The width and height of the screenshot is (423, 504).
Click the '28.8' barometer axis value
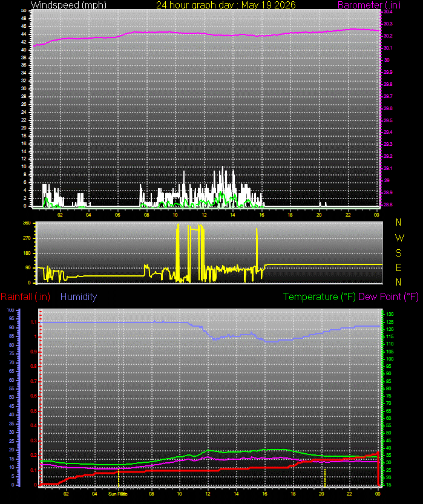(x=388, y=205)
